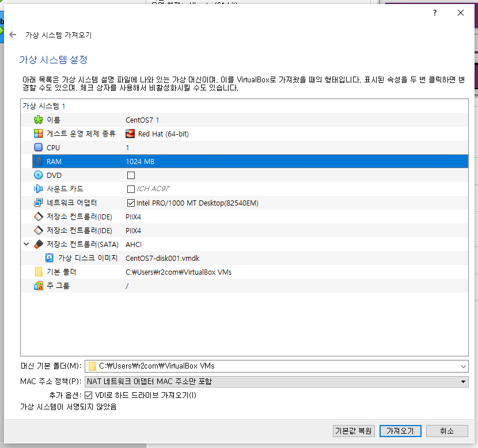This screenshot has height=448, width=478.
Task: Click the base folder yellow icon
Action: point(39,272)
